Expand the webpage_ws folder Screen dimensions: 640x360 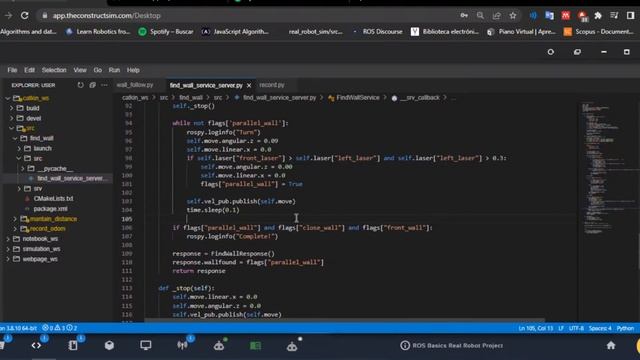[8, 259]
